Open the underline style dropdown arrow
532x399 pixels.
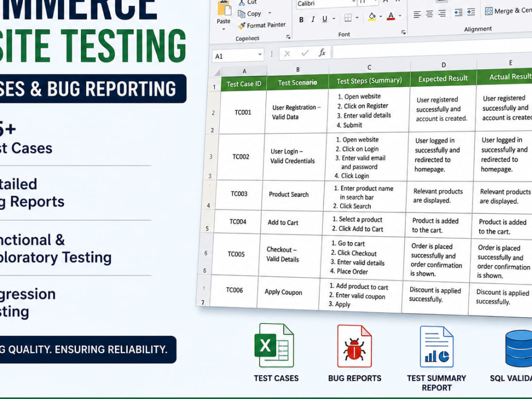(334, 18)
